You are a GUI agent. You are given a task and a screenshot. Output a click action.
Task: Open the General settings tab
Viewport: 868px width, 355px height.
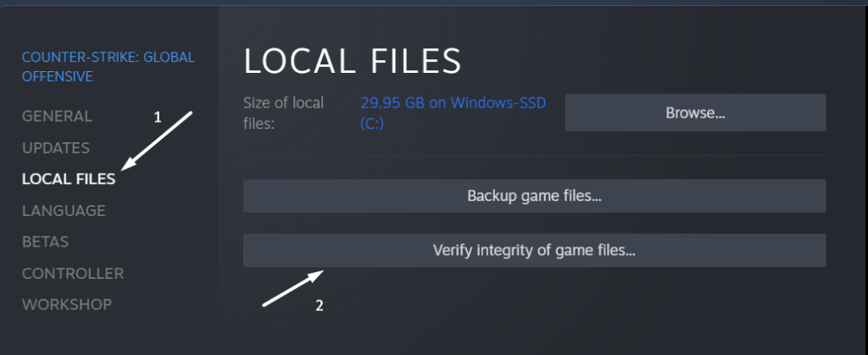[57, 116]
